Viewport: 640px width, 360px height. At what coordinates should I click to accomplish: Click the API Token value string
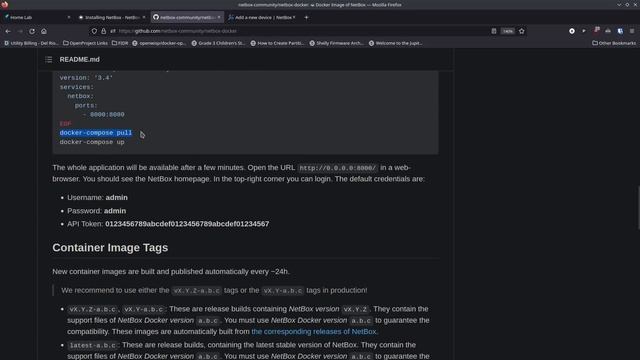(187, 224)
